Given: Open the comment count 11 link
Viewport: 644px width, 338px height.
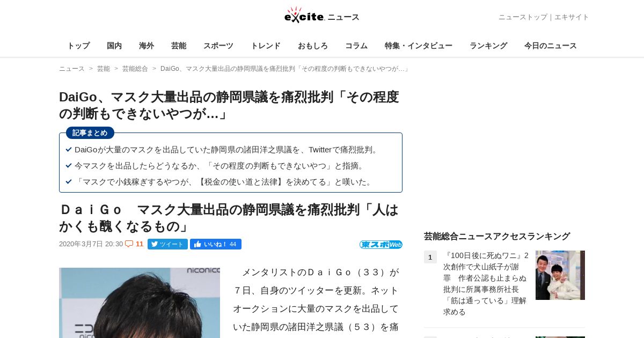Looking at the screenshot, I should tap(140, 244).
